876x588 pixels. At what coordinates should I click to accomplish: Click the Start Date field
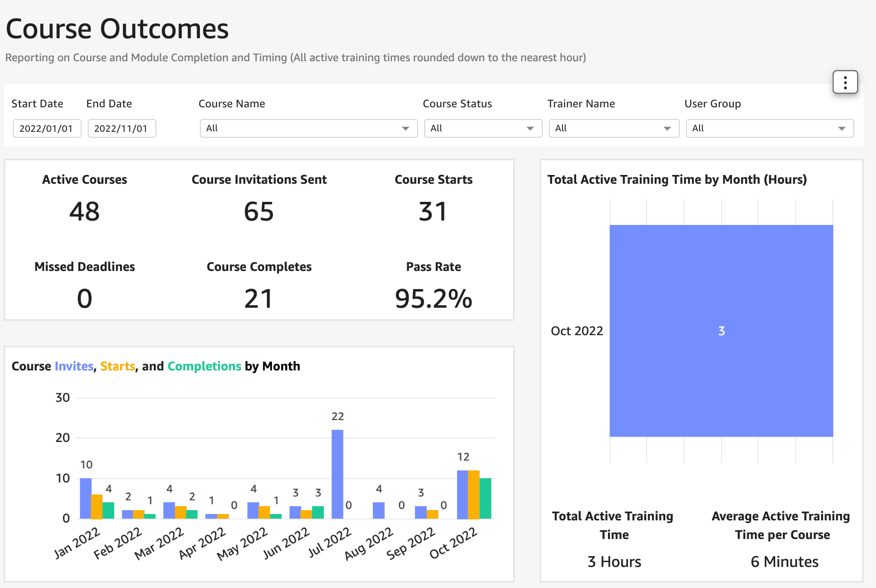(47, 128)
